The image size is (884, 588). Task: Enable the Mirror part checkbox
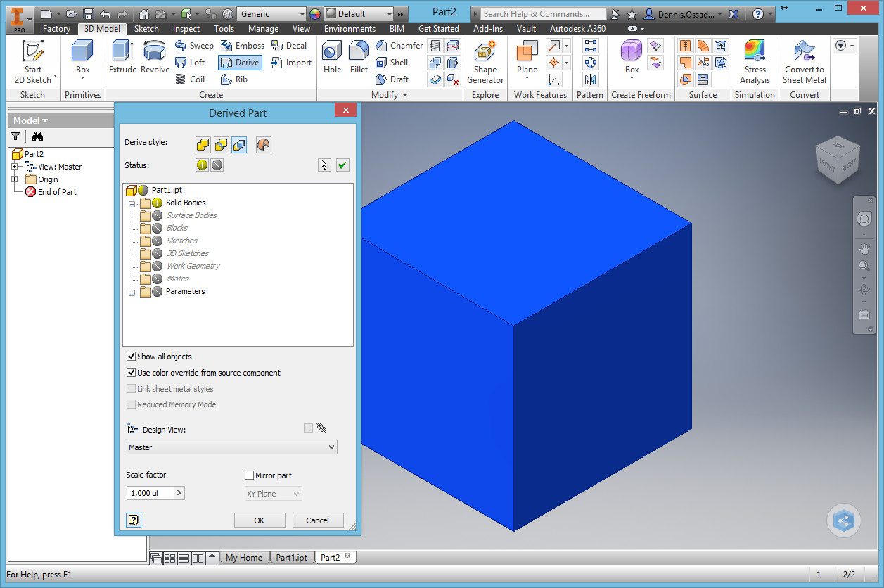tap(249, 475)
